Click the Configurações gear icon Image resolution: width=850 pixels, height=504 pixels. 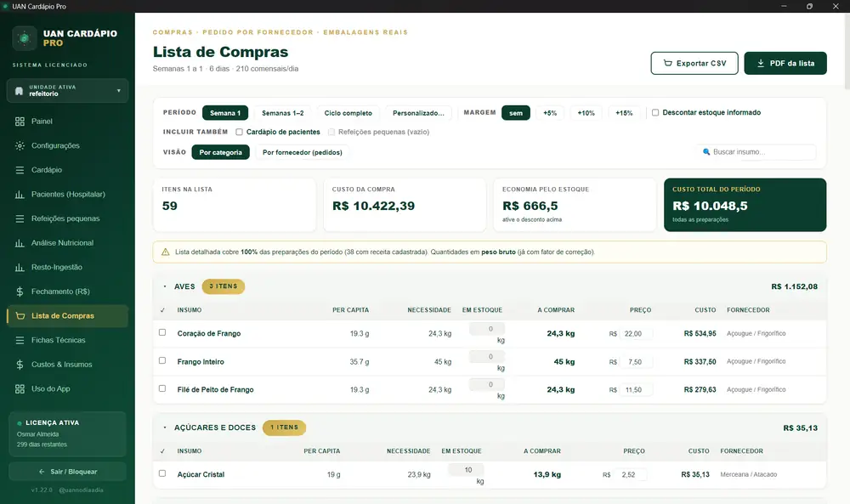tap(20, 146)
